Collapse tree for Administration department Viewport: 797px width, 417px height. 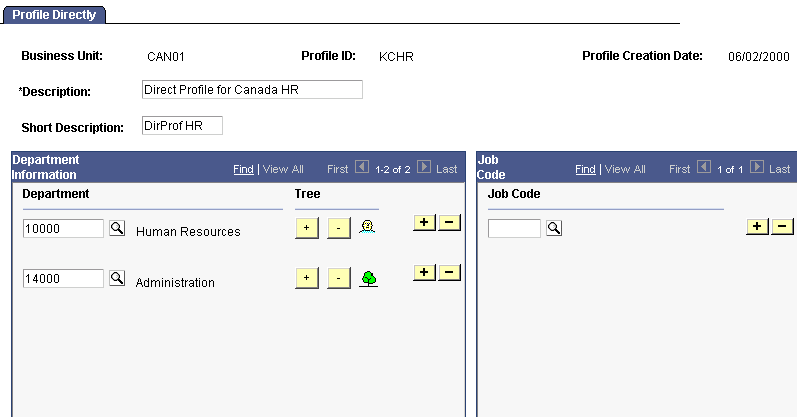coord(339,278)
